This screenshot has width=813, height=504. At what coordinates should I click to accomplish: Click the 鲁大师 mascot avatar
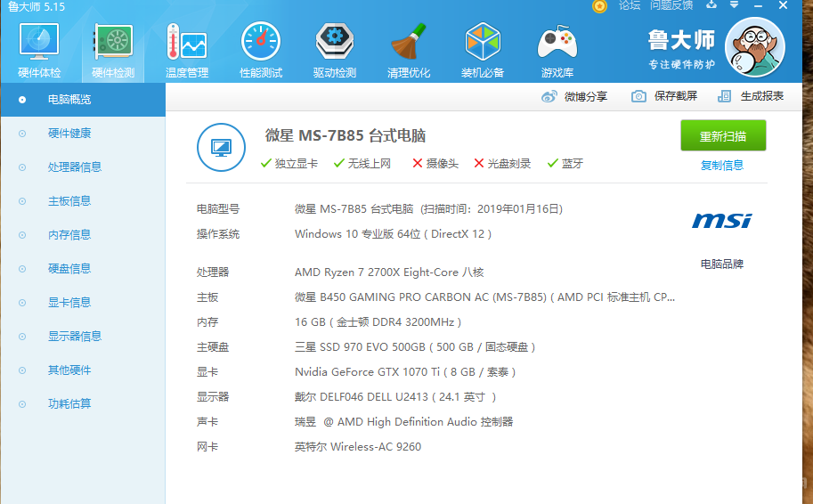755,46
